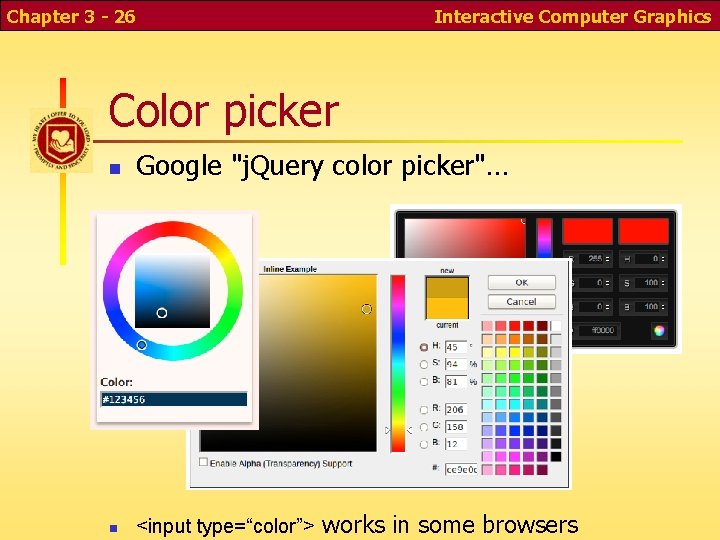Click the circle marker in the Inline Example gradient
The image size is (720, 540).
click(x=366, y=309)
